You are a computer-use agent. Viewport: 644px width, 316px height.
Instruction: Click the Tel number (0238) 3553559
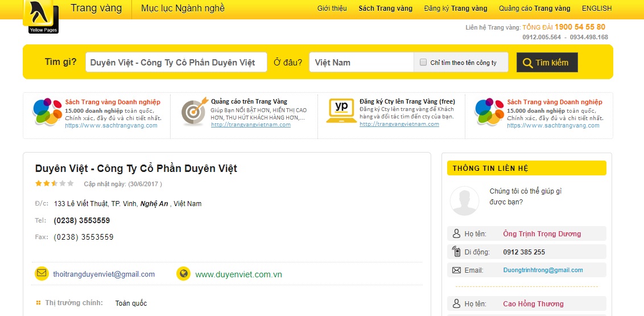[x=82, y=221]
